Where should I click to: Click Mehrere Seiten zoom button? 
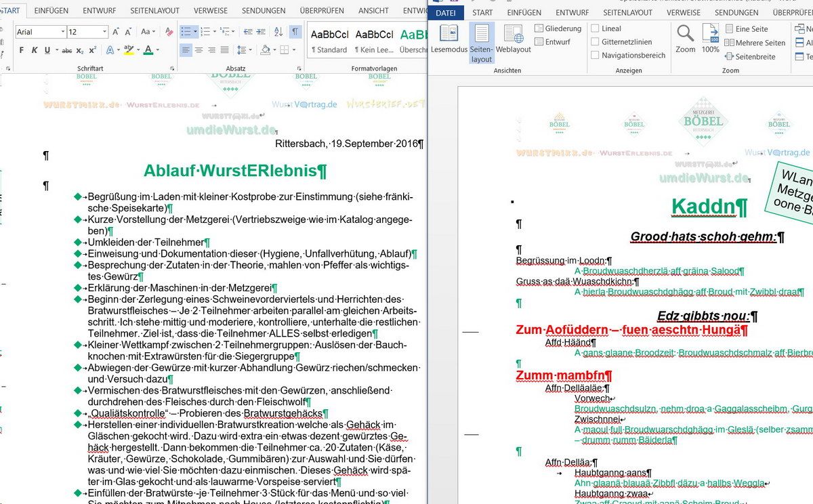tap(754, 43)
